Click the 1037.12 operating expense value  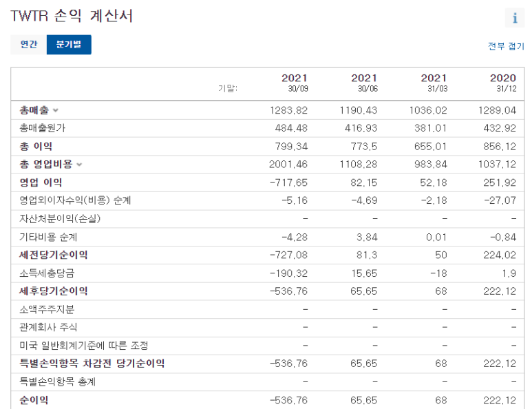pos(498,165)
